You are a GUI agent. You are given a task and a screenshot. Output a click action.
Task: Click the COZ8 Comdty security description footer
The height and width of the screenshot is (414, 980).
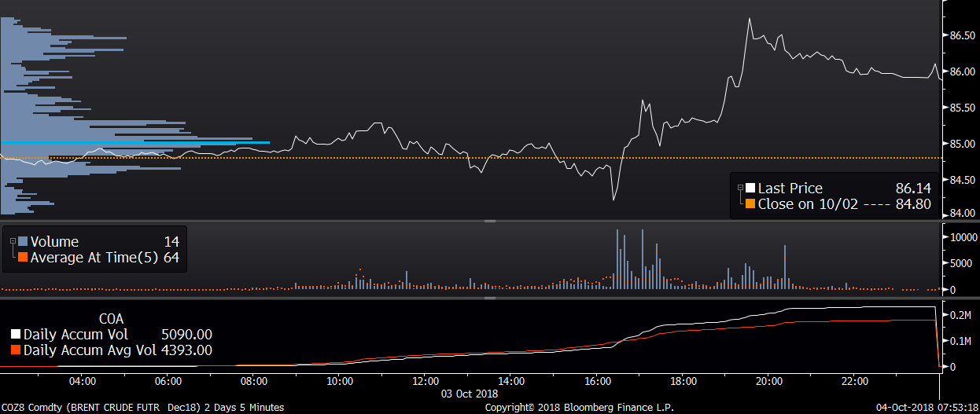click(x=142, y=408)
